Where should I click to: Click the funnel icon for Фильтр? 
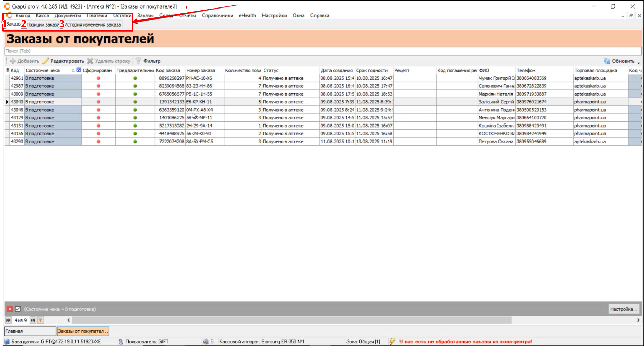138,61
